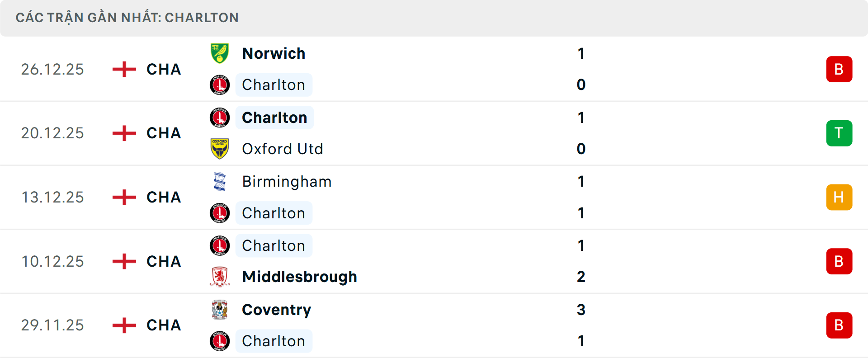This screenshot has width=868, height=358.
Task: Click the Middlesbrough club crest
Action: click(x=220, y=277)
